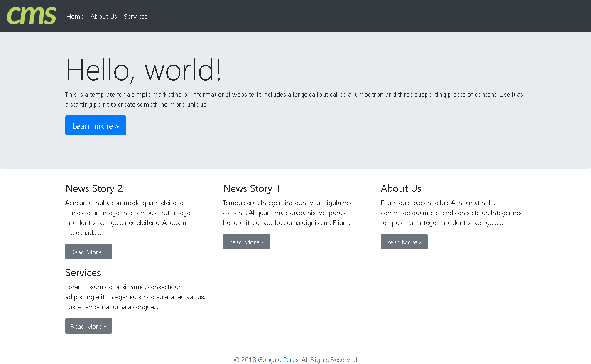
Task: Click the Services article heading
Action: (x=83, y=273)
